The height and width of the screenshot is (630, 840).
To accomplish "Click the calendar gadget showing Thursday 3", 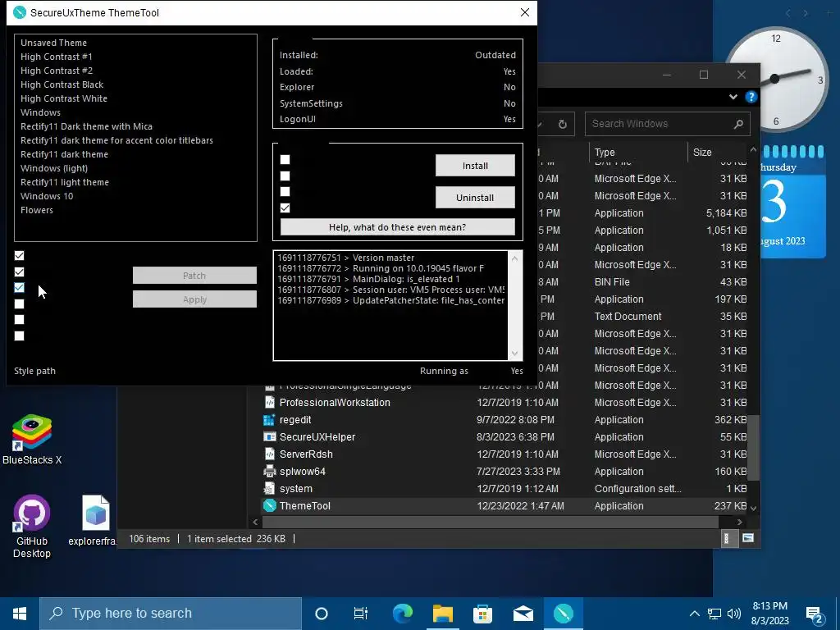I will [x=793, y=202].
